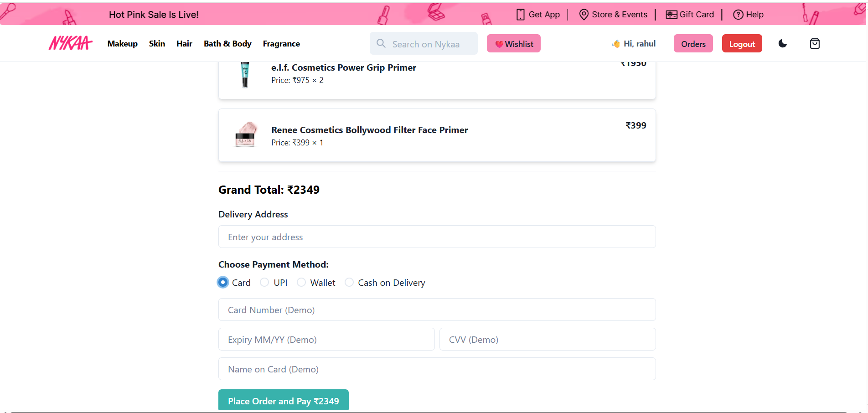Click the Get App phone icon
Image resolution: width=868 pixels, height=413 pixels.
[520, 15]
